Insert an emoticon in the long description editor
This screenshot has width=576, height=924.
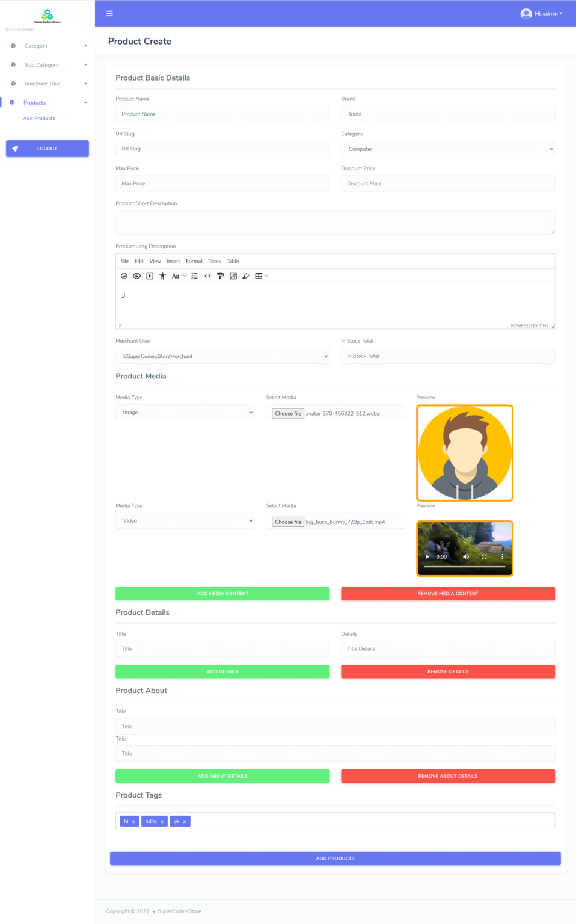(124, 276)
